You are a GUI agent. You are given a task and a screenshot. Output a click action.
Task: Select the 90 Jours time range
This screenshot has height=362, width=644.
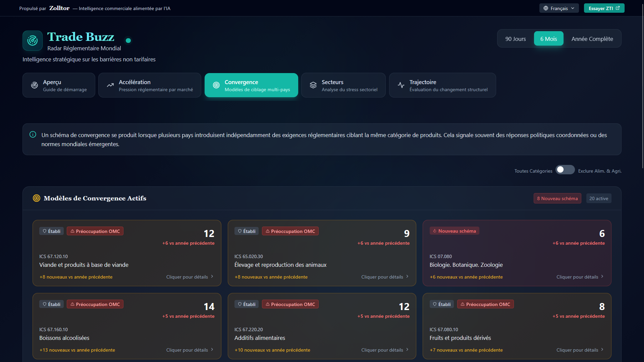[515, 39]
